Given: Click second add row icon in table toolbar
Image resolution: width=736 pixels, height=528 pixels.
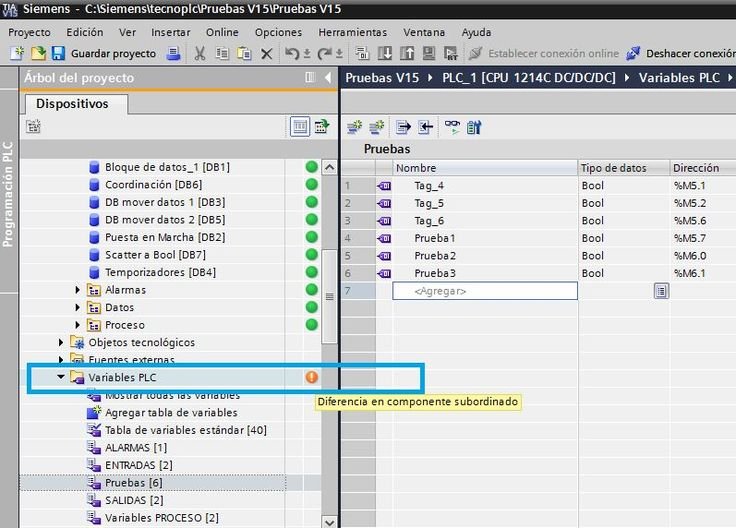Looking at the screenshot, I should click(x=376, y=127).
